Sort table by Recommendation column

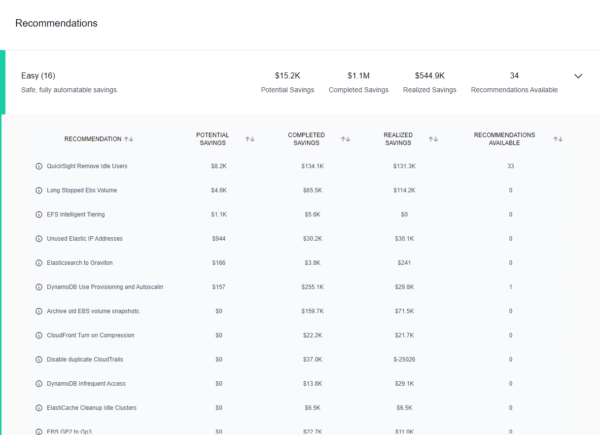[130, 139]
